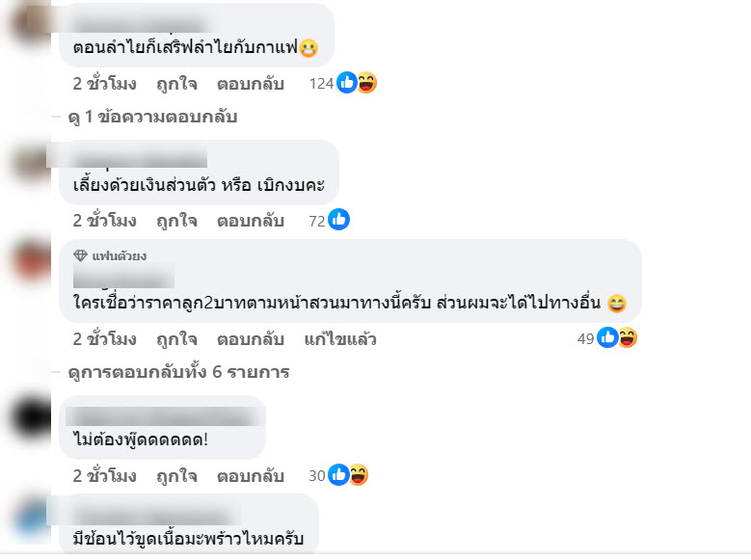Click the diamond แฟนตัวยง badge icon

(80, 255)
